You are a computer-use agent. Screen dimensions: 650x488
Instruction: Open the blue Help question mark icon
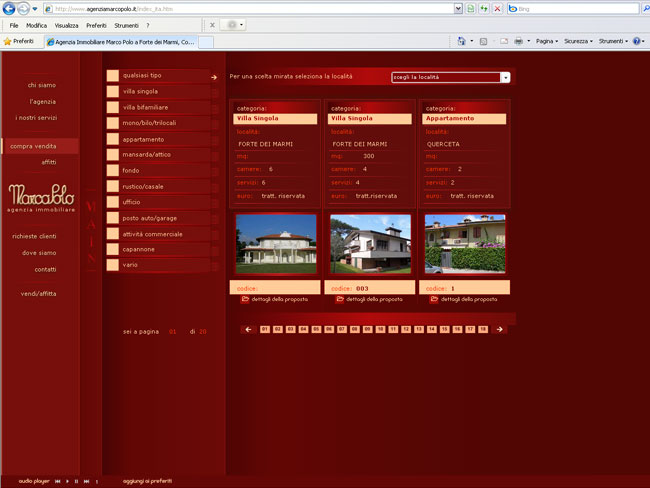[636, 41]
